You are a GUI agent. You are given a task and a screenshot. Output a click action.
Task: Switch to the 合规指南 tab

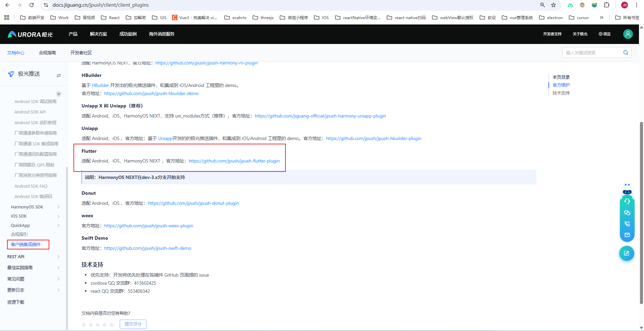pyautogui.click(x=47, y=53)
